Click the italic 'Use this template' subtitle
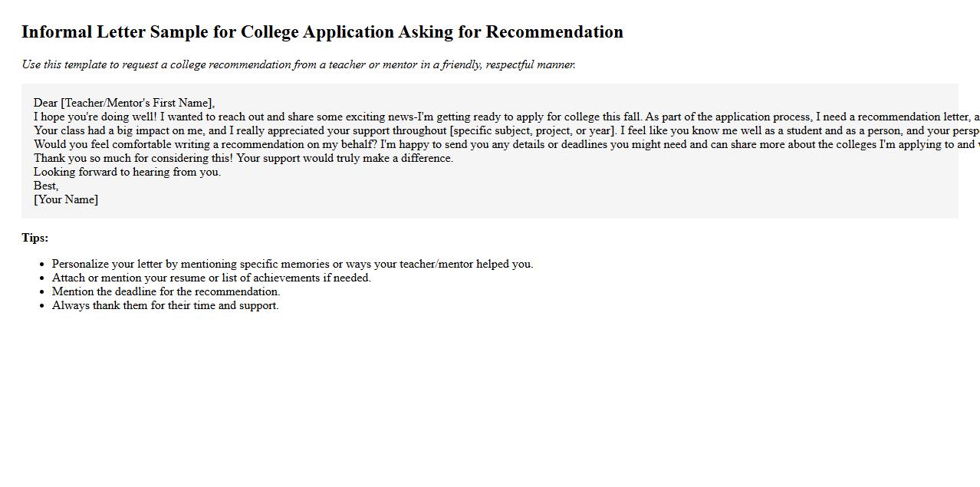 [298, 64]
